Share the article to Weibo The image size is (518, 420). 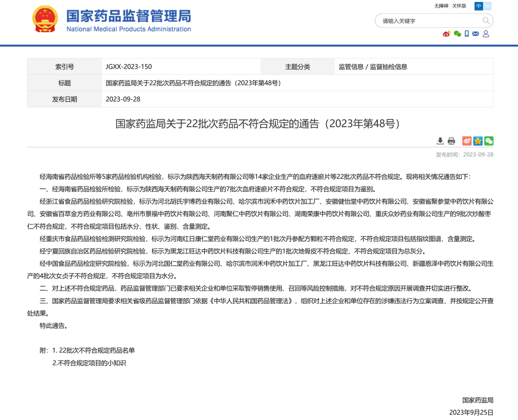[x=467, y=141]
